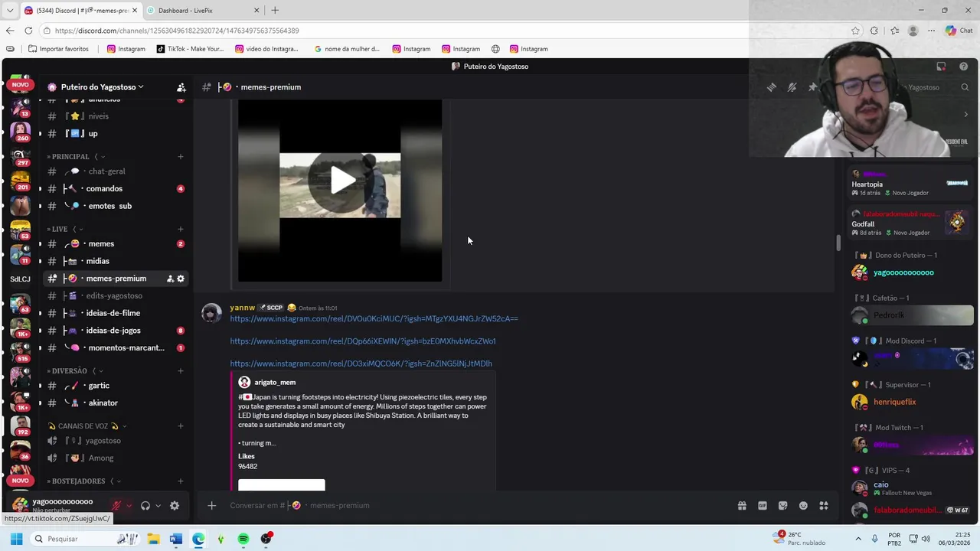This screenshot has height=551, width=980.
Task: Open the Instagram reel link ending W52cA==
Action: 374,318
